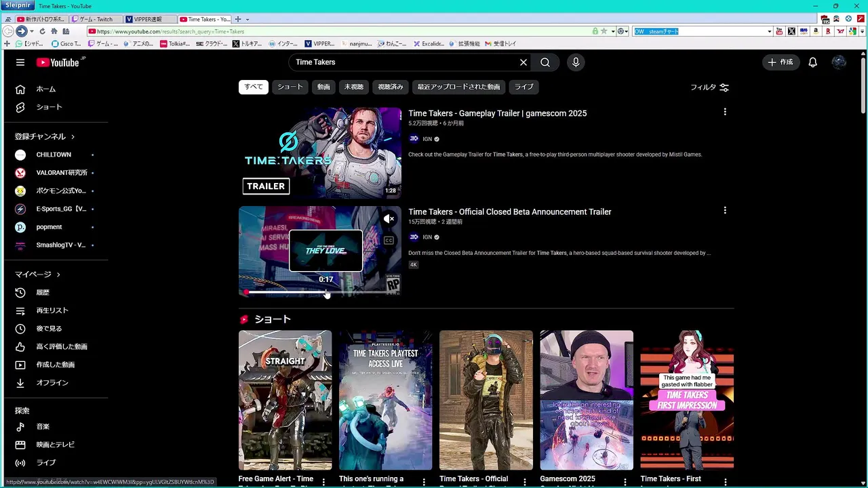Select the ライブ filter chip
This screenshot has height=488, width=868.
point(524,87)
